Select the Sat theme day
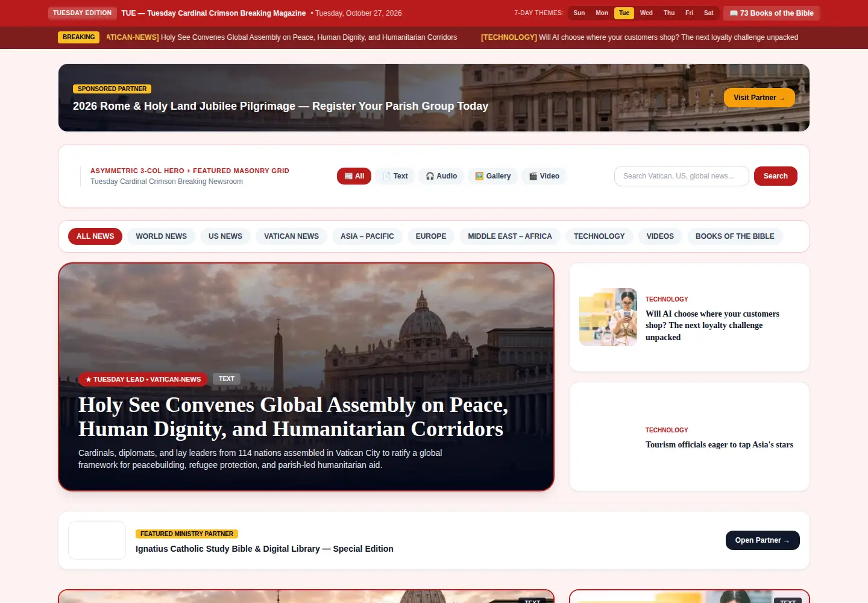The height and width of the screenshot is (603, 868). pyautogui.click(x=708, y=13)
